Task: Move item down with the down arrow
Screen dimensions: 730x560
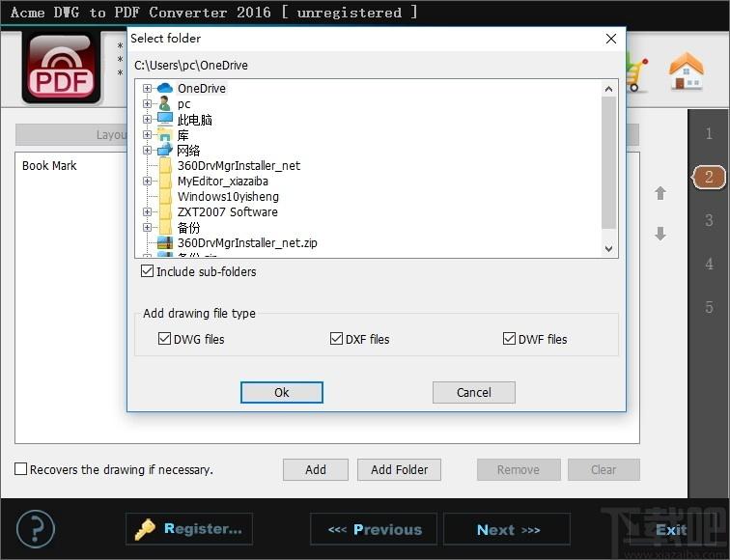Action: (660, 234)
